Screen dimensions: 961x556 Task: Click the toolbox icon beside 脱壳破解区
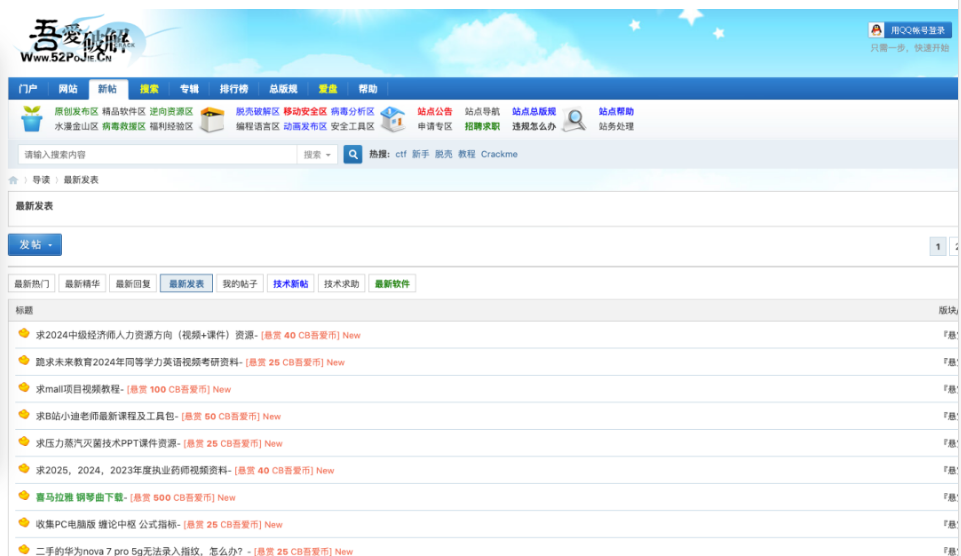(211, 120)
